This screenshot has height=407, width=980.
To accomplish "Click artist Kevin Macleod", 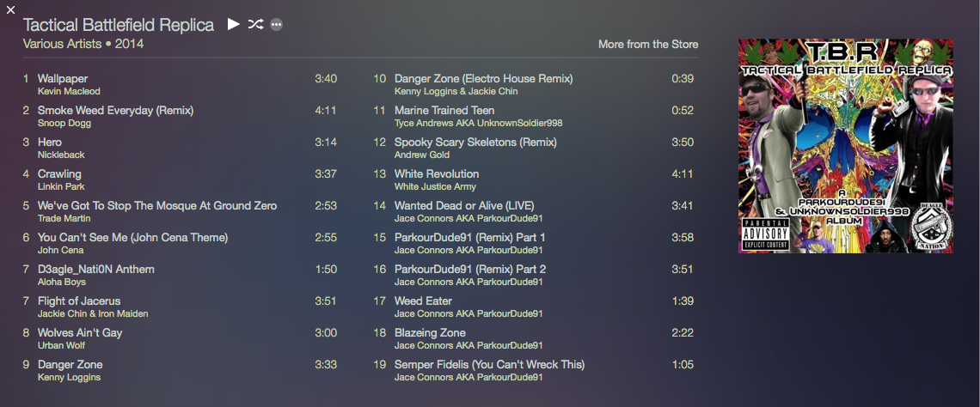I will tap(69, 92).
